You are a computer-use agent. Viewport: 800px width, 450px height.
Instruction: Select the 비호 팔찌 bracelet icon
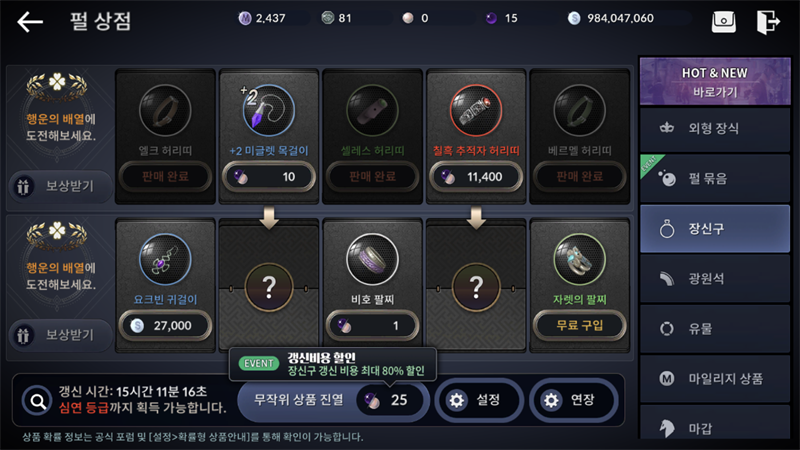372,259
